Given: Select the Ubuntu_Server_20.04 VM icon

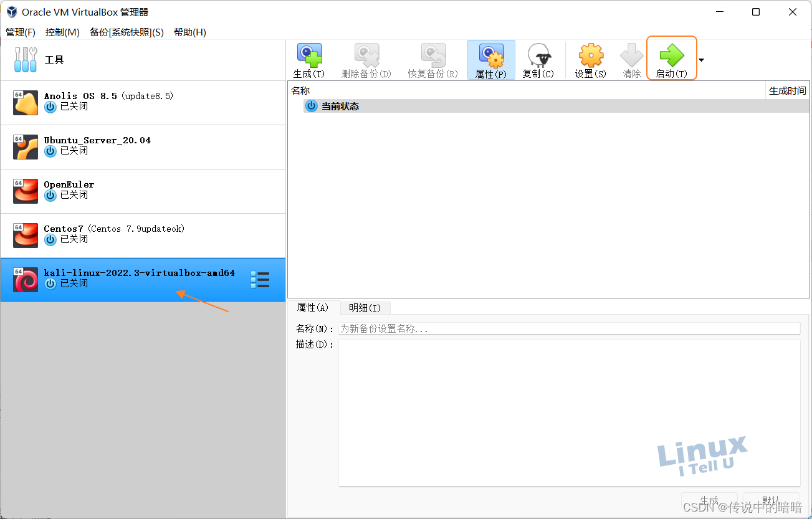Looking at the screenshot, I should point(26,147).
